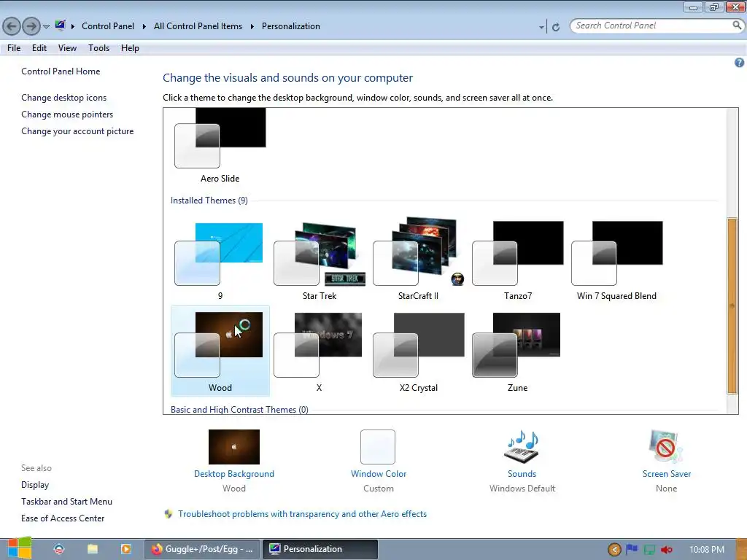Select the StarCraft II theme
The height and width of the screenshot is (560, 747).
(x=418, y=260)
